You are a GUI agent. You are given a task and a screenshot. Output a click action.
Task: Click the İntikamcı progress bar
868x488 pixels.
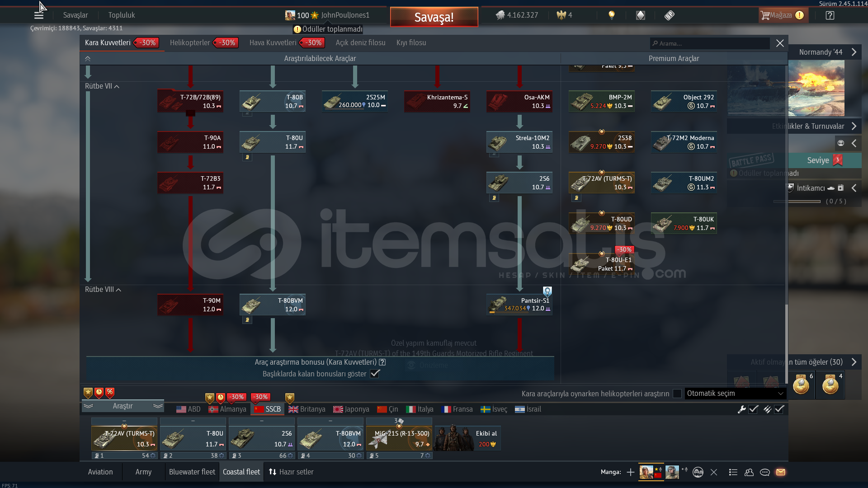(797, 202)
